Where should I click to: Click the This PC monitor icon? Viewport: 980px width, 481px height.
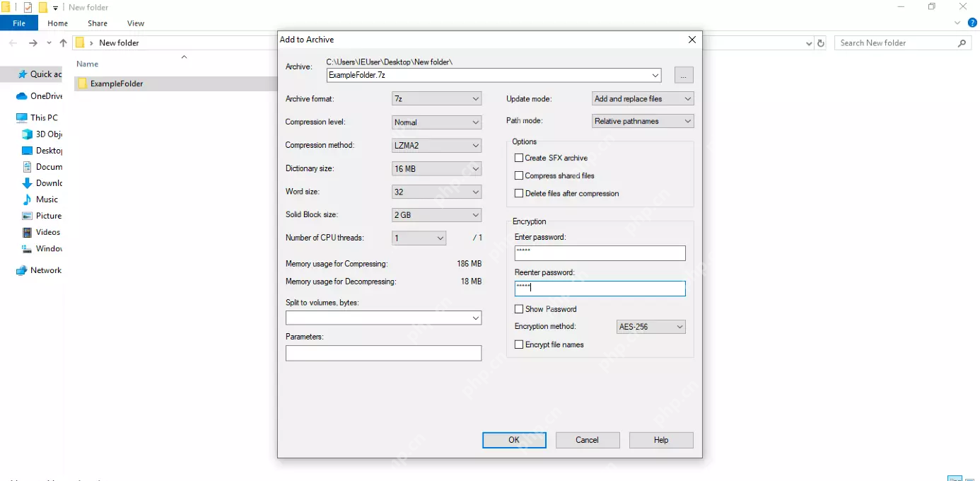[x=22, y=117]
